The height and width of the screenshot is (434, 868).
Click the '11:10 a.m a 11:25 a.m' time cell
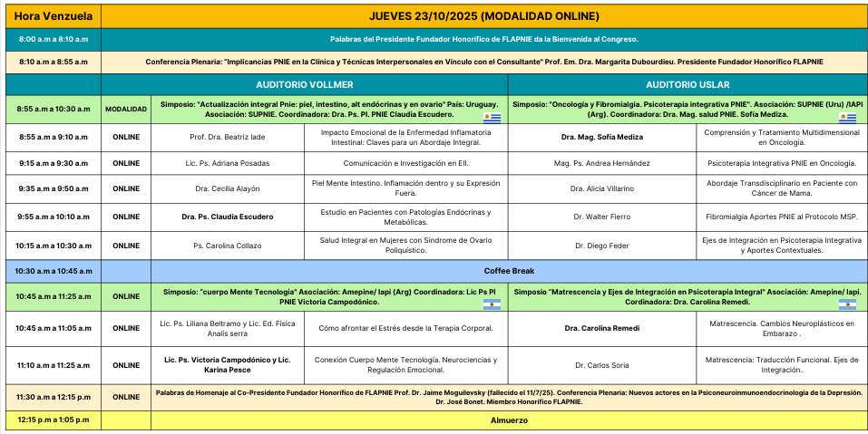pyautogui.click(x=54, y=365)
